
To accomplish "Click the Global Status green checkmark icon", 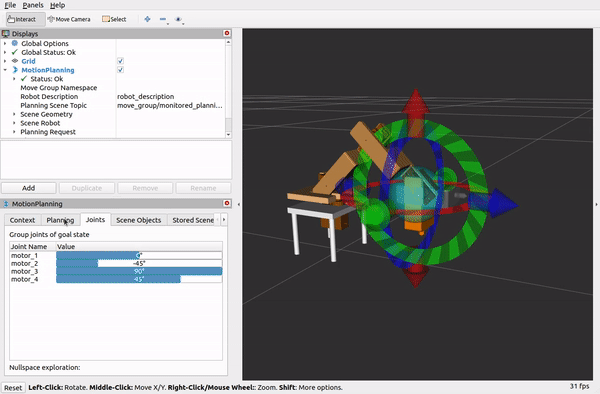I will [15, 52].
